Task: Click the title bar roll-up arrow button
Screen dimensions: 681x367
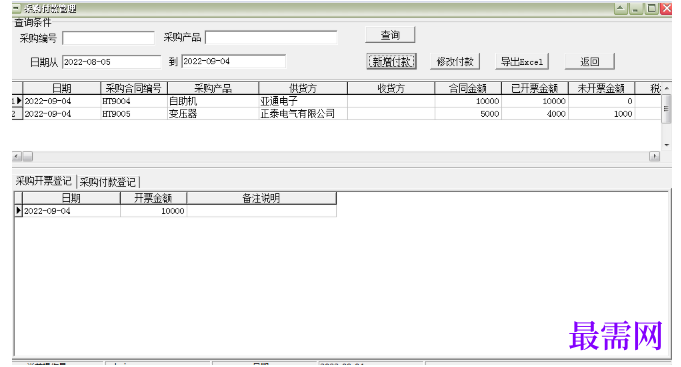Action: coord(620,8)
